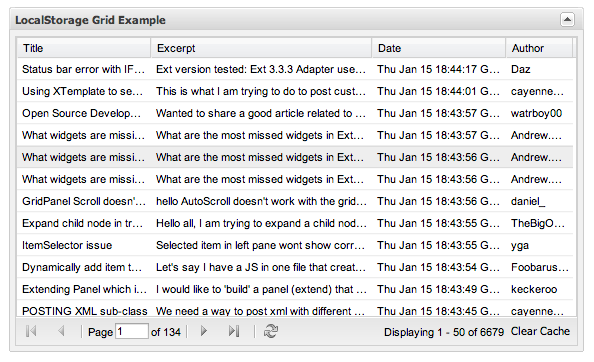This screenshot has width=594, height=362.
Task: Click 'Displaying 1 - 50 of 6679' status text
Action: 444,332
